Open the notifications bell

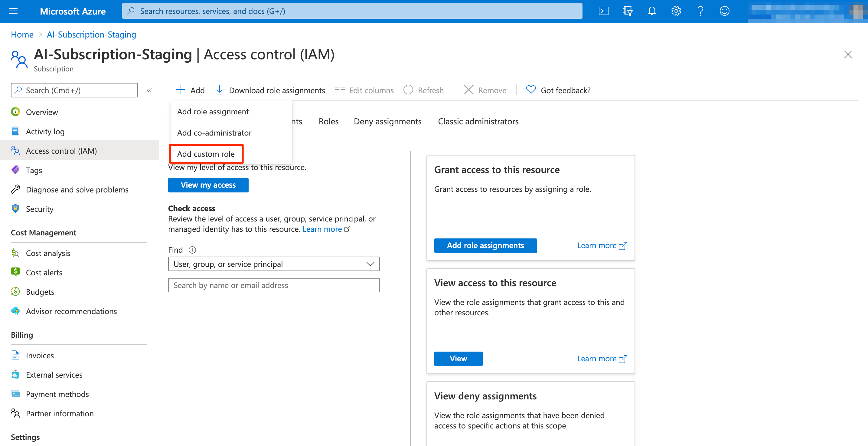[652, 11]
